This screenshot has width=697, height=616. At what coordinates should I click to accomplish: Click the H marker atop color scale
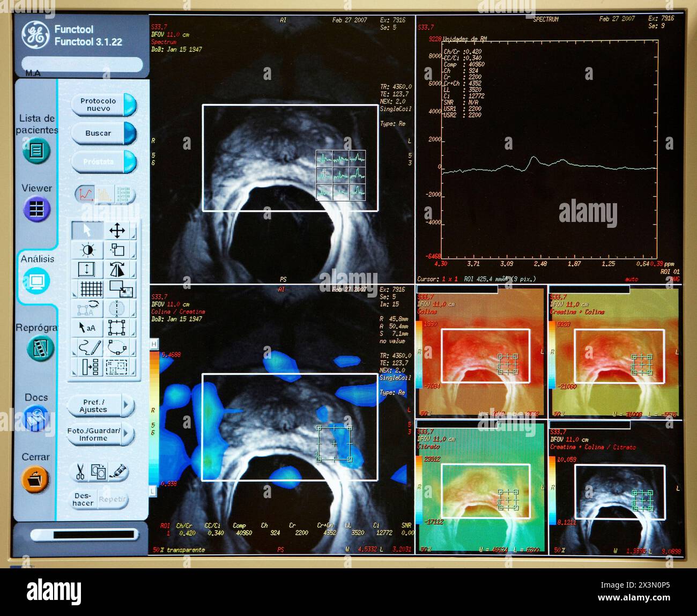[153, 344]
